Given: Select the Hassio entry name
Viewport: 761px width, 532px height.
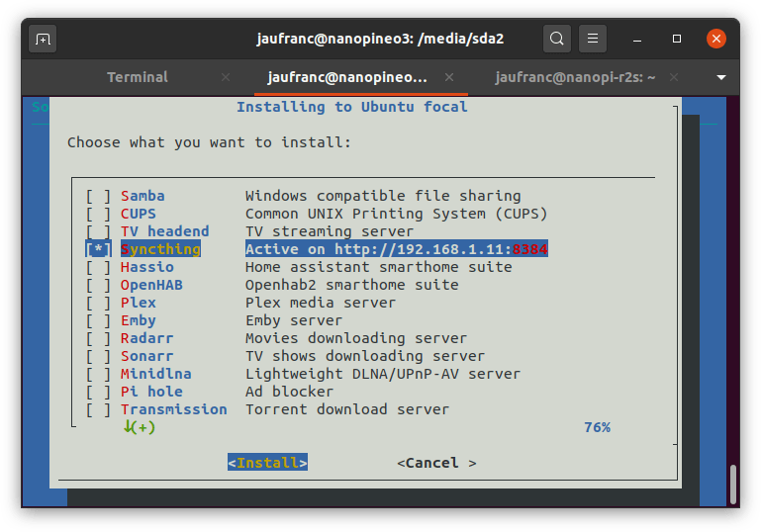Looking at the screenshot, I should (x=147, y=267).
